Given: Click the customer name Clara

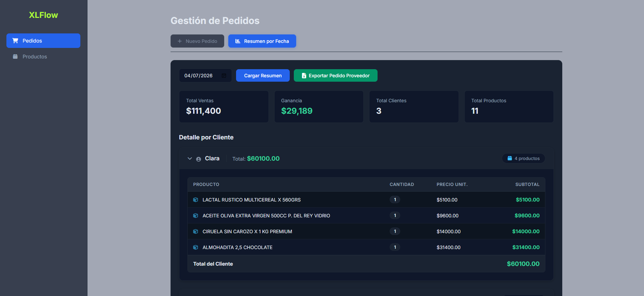Looking at the screenshot, I should pyautogui.click(x=212, y=159).
